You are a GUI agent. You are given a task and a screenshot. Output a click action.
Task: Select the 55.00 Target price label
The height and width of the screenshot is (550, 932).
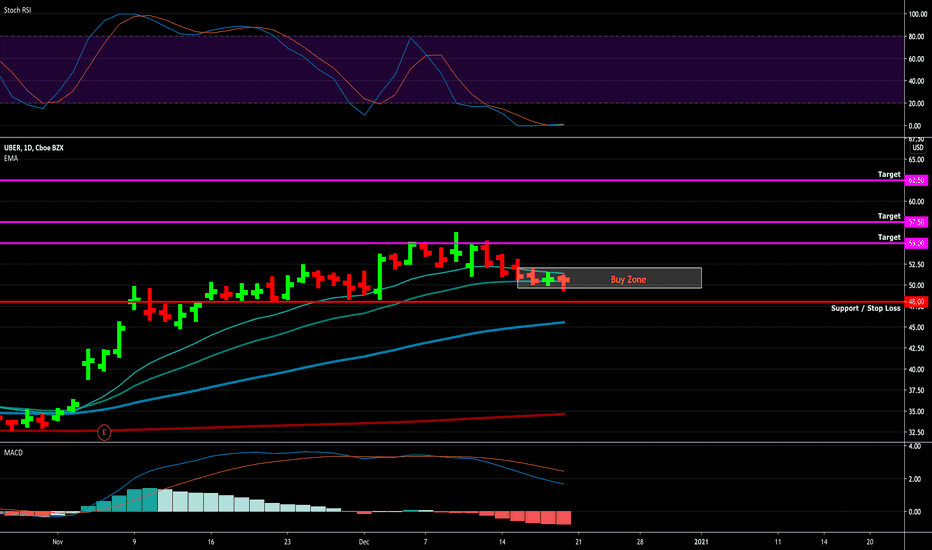click(x=916, y=243)
